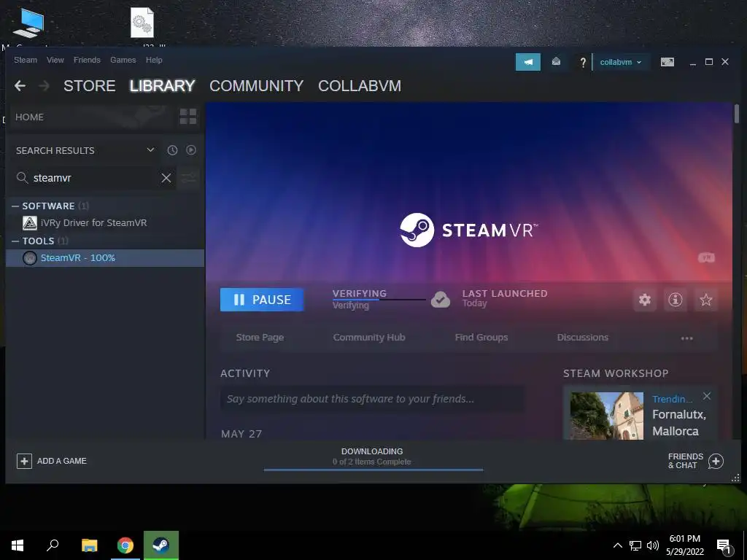Open the Fornalutx Mallorca workshop thumbnail
This screenshot has width=747, height=560.
606,416
